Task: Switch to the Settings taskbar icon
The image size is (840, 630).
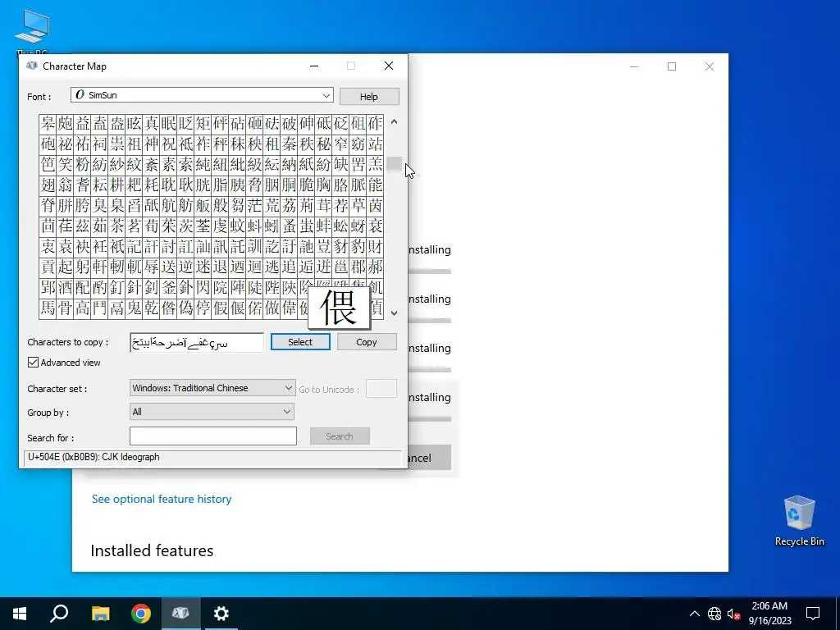Action: (x=221, y=614)
